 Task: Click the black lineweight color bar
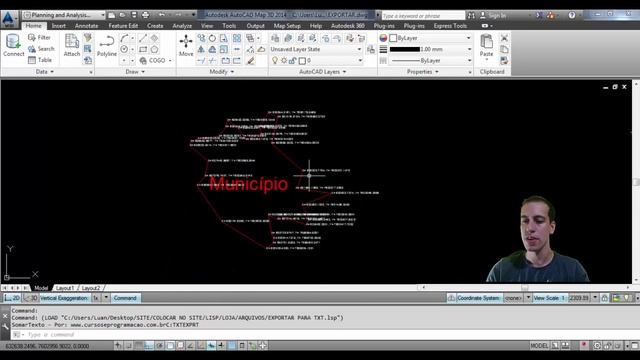404,49
